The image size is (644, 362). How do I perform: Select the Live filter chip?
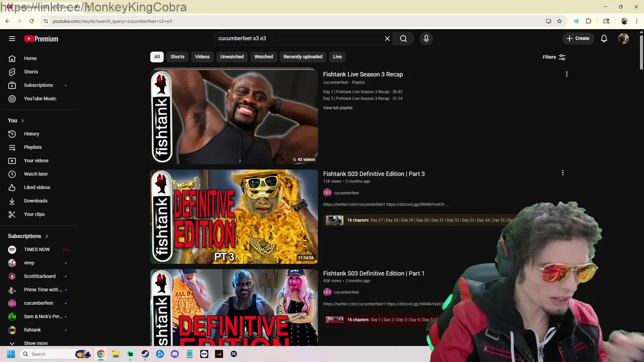pos(337,57)
